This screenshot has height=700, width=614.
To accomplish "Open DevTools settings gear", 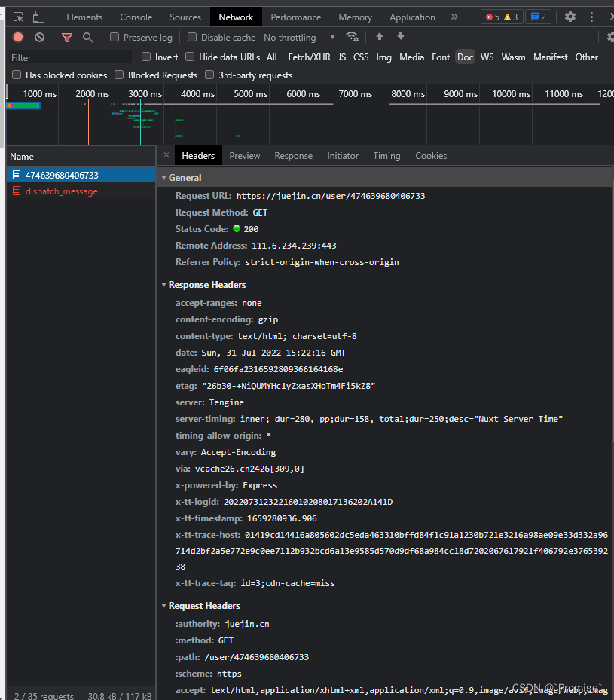I will pos(570,17).
